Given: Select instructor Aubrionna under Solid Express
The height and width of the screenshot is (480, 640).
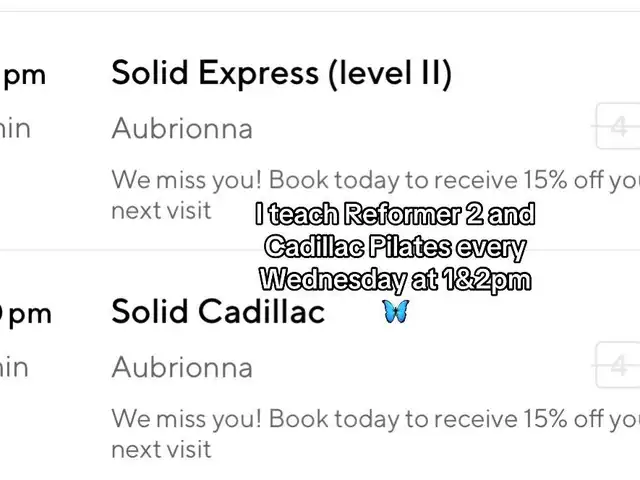Looking at the screenshot, I should [182, 129].
